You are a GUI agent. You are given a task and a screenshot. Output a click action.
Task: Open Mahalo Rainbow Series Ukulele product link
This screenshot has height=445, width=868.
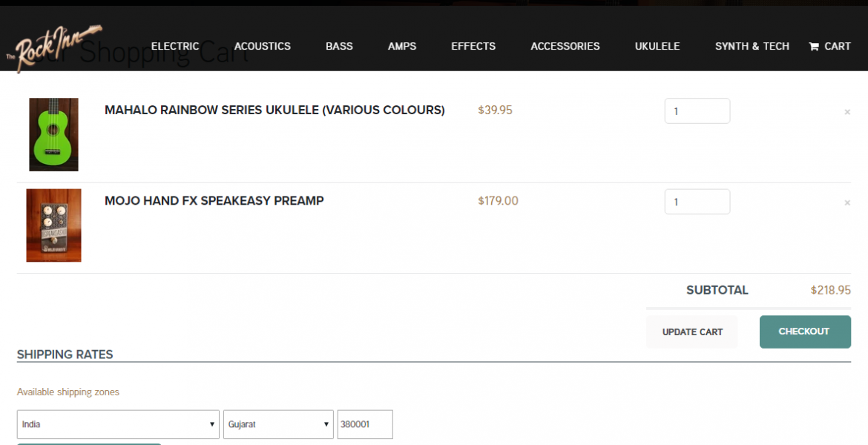[x=274, y=111]
